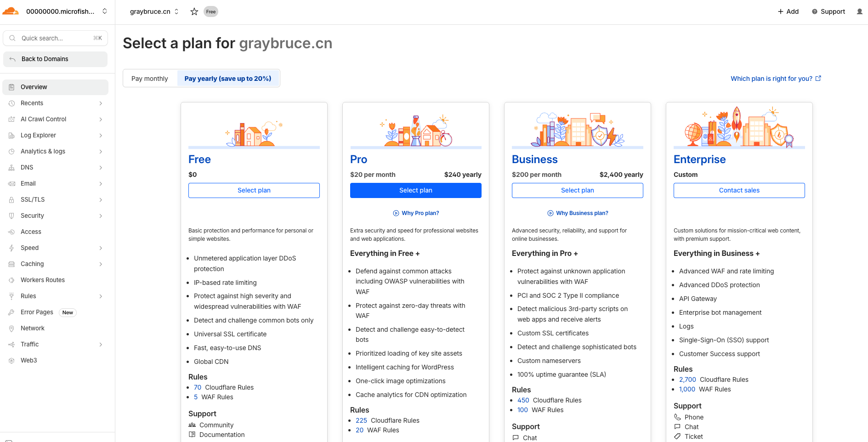Open the user account profile icon

click(x=859, y=11)
